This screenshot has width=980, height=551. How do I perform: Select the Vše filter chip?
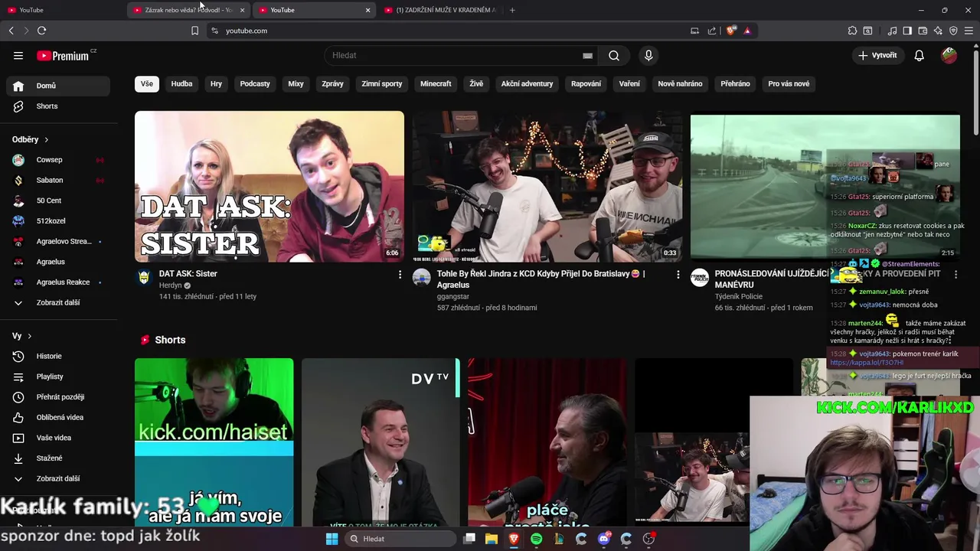tap(146, 83)
